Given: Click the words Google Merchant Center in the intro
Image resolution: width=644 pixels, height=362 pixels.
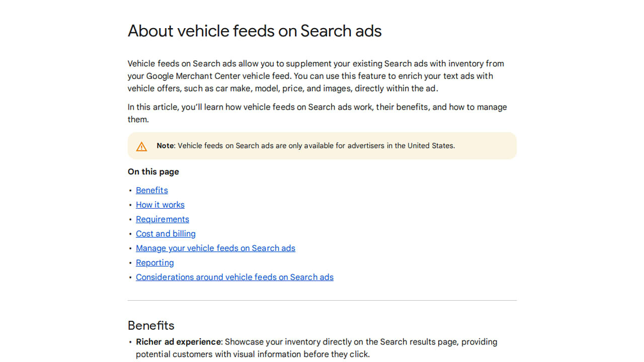Looking at the screenshot, I should pos(193,76).
